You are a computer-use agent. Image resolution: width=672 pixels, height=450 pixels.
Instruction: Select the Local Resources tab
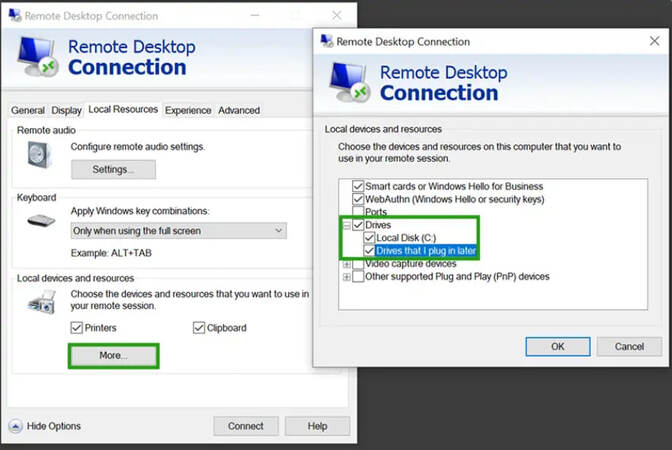point(123,109)
